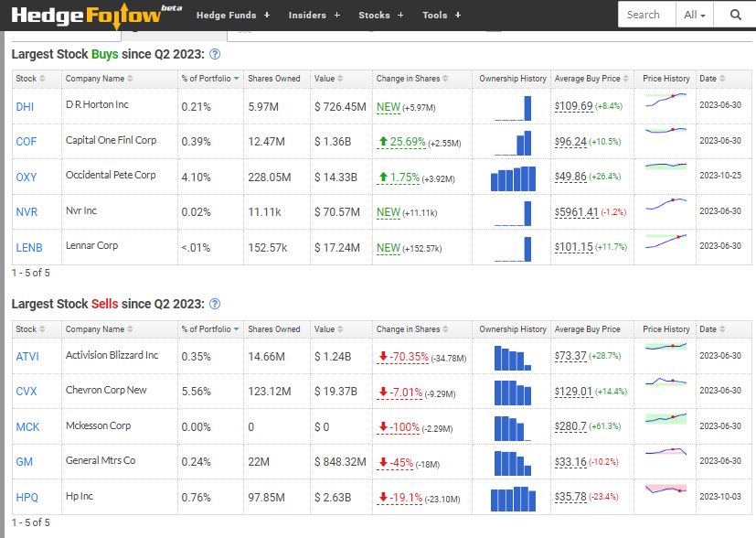
Task: Click -19.1% change for Hp Inc
Action: pyautogui.click(x=399, y=498)
